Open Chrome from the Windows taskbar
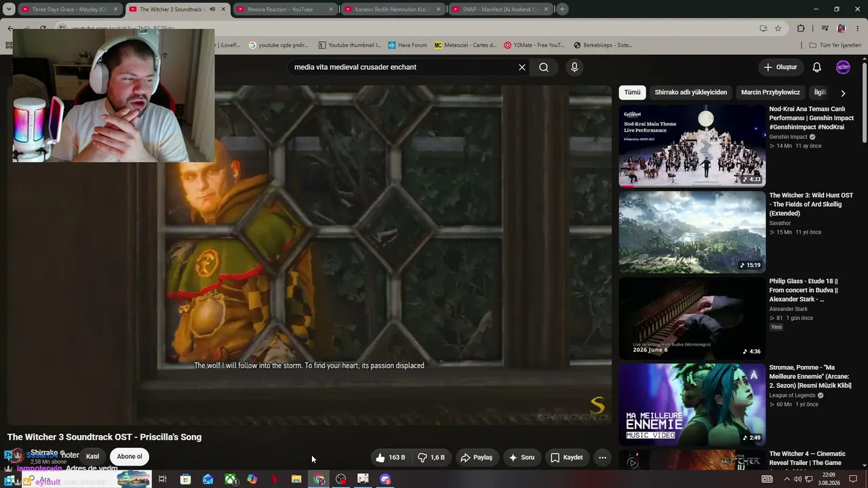The height and width of the screenshot is (488, 868). [x=319, y=479]
